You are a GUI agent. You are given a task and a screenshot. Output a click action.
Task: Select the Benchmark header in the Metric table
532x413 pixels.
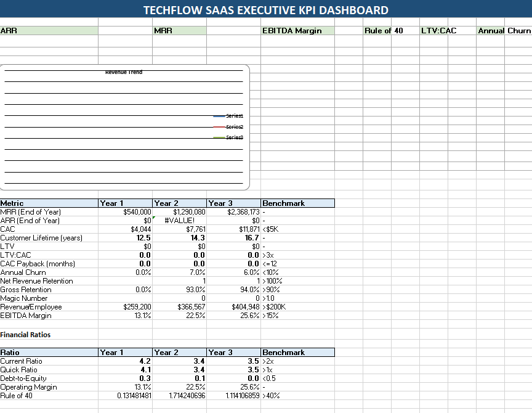click(297, 203)
